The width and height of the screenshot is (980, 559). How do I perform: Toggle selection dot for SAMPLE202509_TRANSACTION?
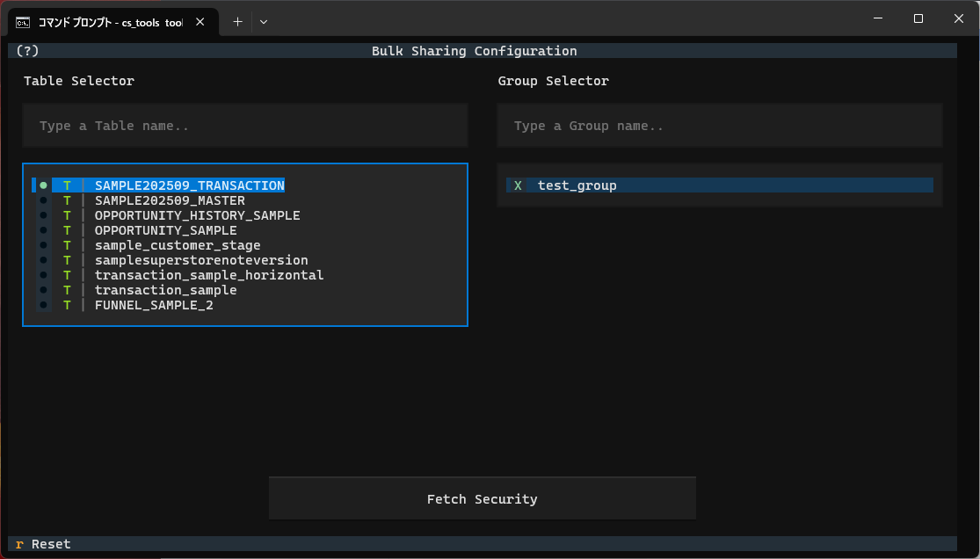coord(43,185)
